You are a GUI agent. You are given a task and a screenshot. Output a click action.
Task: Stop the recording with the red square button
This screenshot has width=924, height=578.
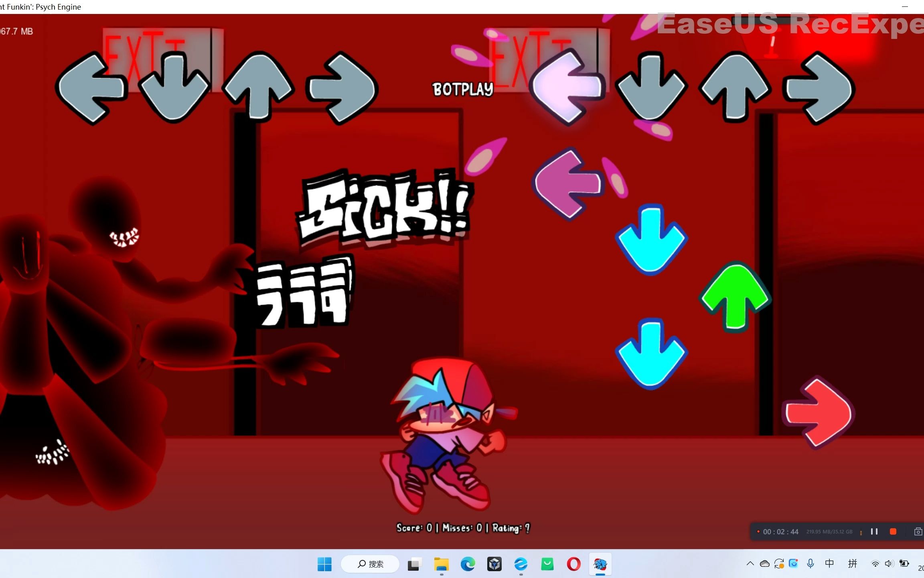(893, 531)
